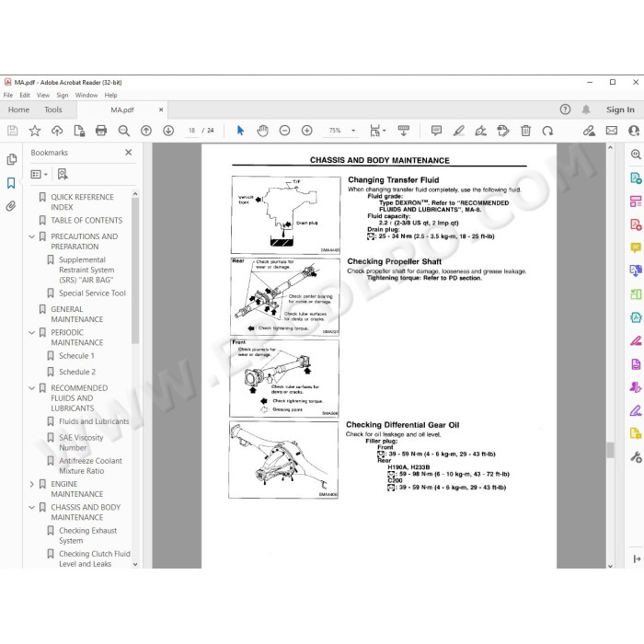Click the Sign In button
The height and width of the screenshot is (644, 644).
click(620, 109)
